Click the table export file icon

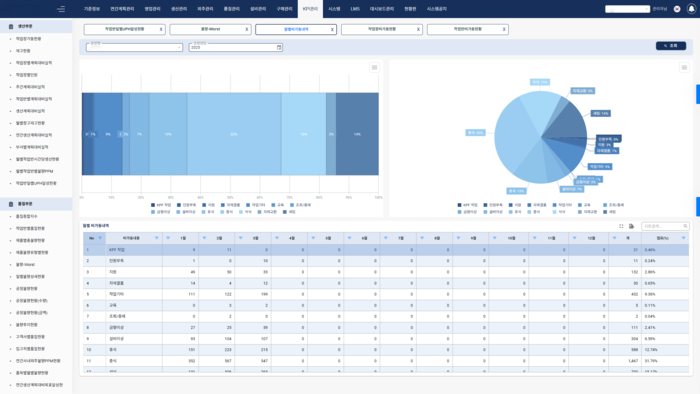631,226
